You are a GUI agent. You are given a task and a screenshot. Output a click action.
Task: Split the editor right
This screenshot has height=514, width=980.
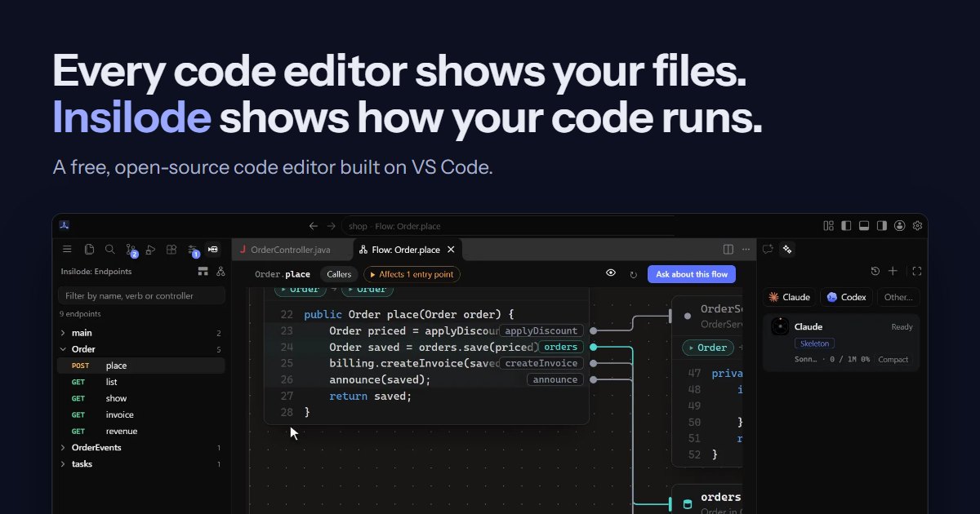click(x=728, y=250)
